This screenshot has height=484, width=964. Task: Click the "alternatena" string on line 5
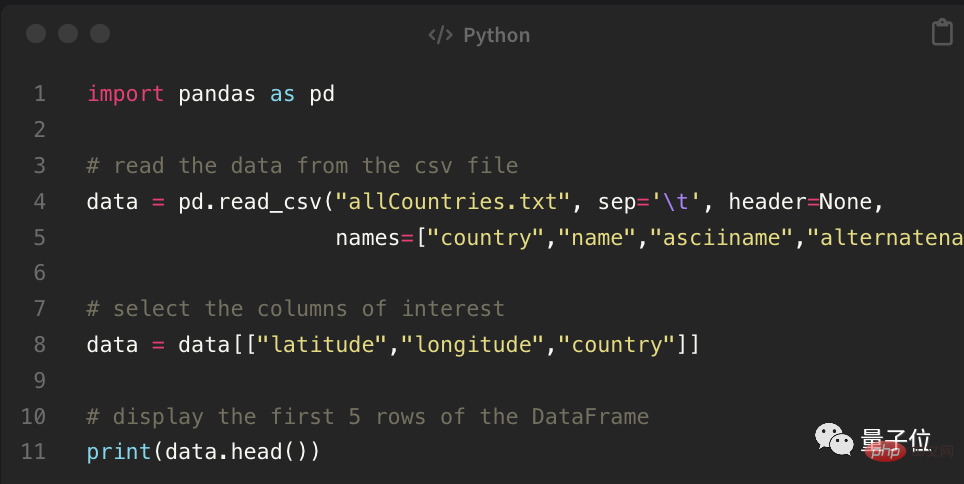click(885, 237)
